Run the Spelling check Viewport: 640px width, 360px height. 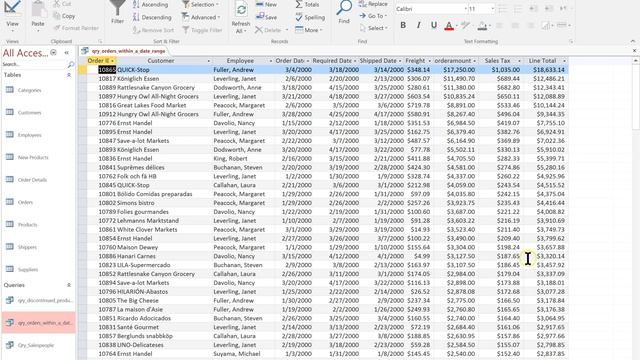click(x=310, y=17)
